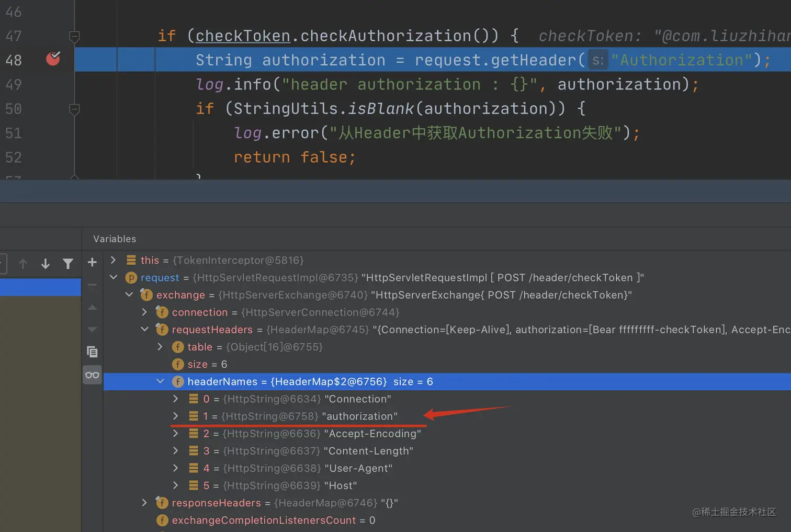Click log.info statement on line 49
Viewport: 791px width, 532px height.
447,84
